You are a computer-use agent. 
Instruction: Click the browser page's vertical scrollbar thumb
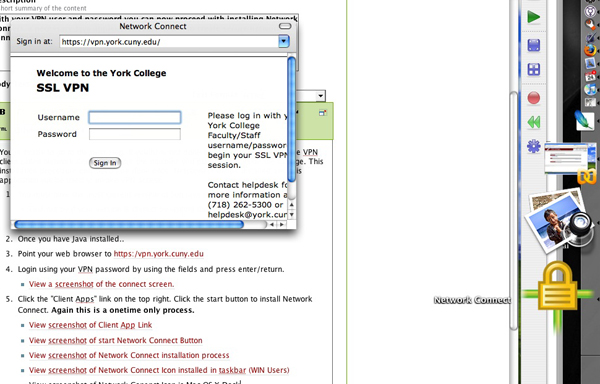click(x=513, y=210)
